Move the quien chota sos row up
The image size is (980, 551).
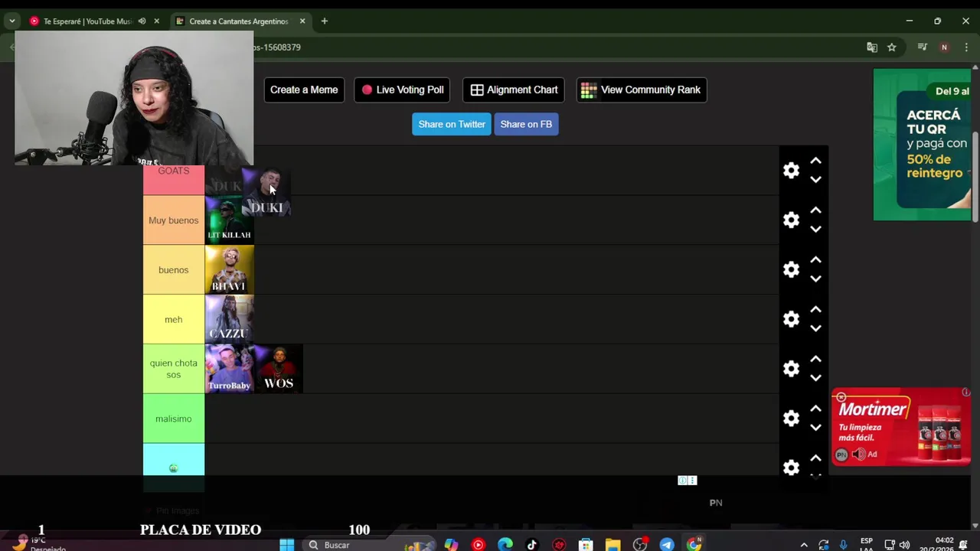click(815, 359)
